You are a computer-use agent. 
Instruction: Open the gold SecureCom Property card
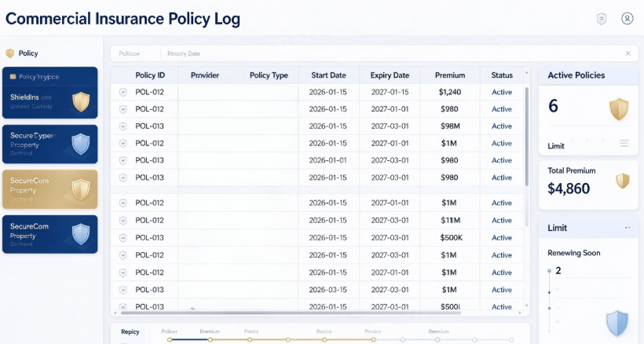[x=50, y=189]
